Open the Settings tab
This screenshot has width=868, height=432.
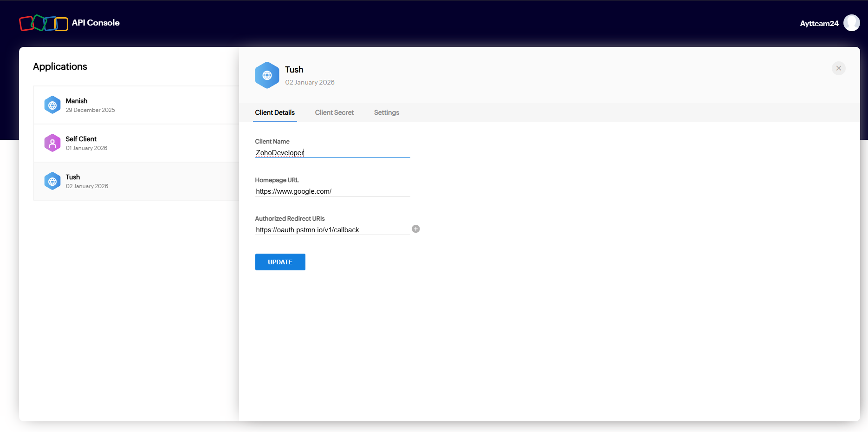(386, 112)
